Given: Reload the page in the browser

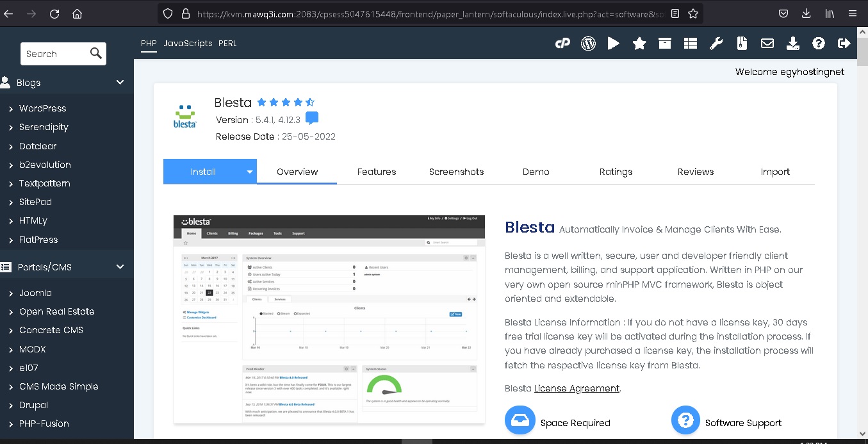Looking at the screenshot, I should click(x=54, y=13).
